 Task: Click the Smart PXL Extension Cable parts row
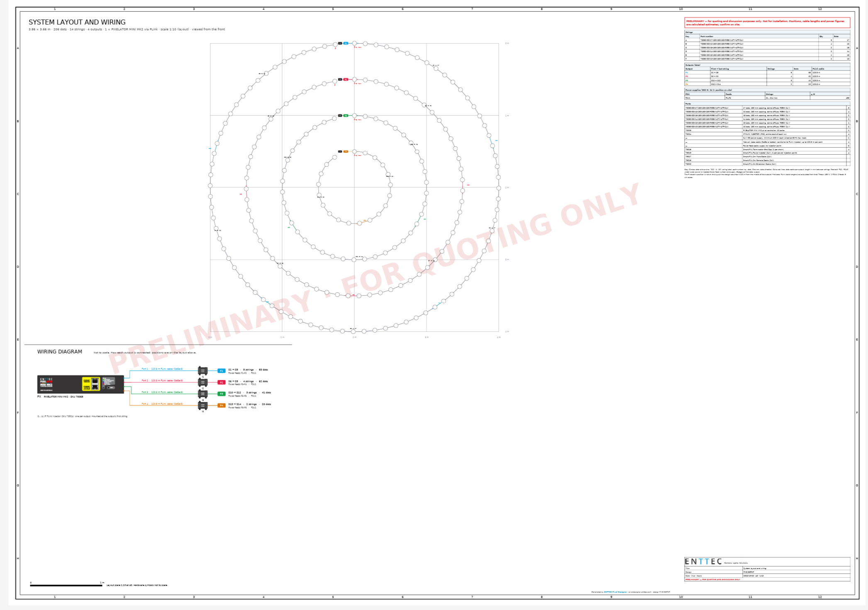[767, 164]
